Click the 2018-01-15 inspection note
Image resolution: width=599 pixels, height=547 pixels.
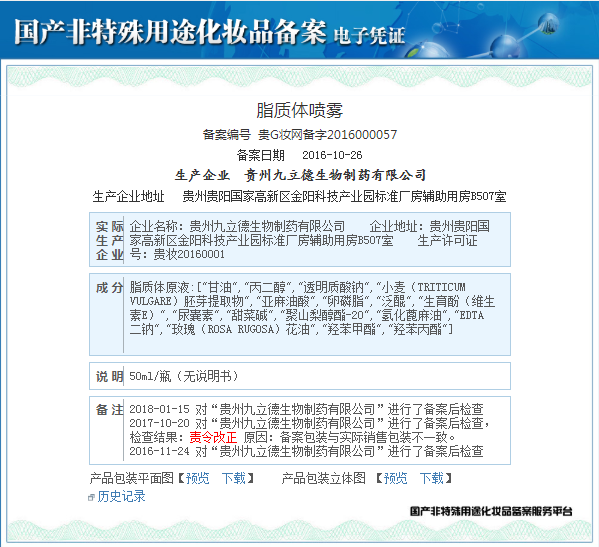click(x=306, y=409)
